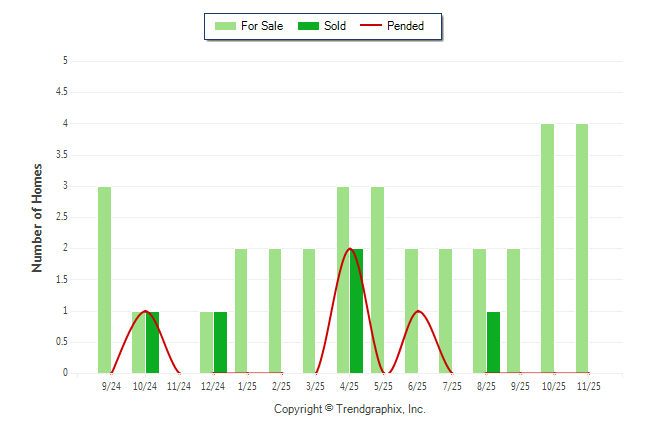646x434 pixels.
Task: Click the Number of Homes axis title
Action: coord(37,217)
